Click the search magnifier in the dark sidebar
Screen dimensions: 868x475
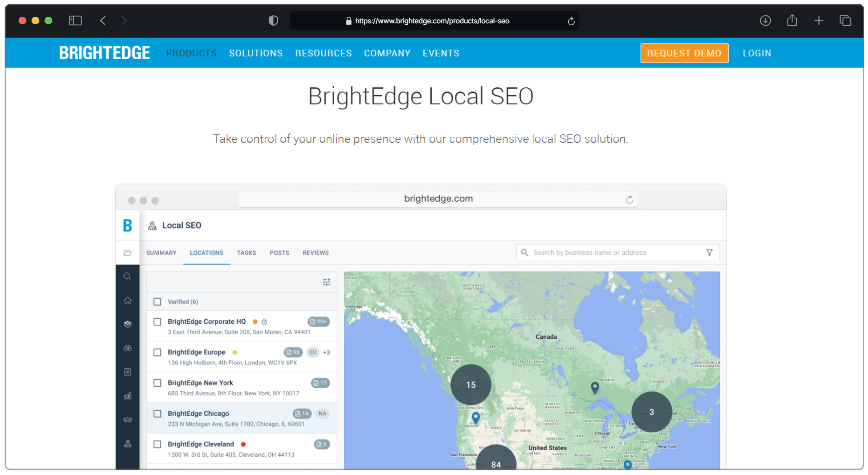[127, 276]
